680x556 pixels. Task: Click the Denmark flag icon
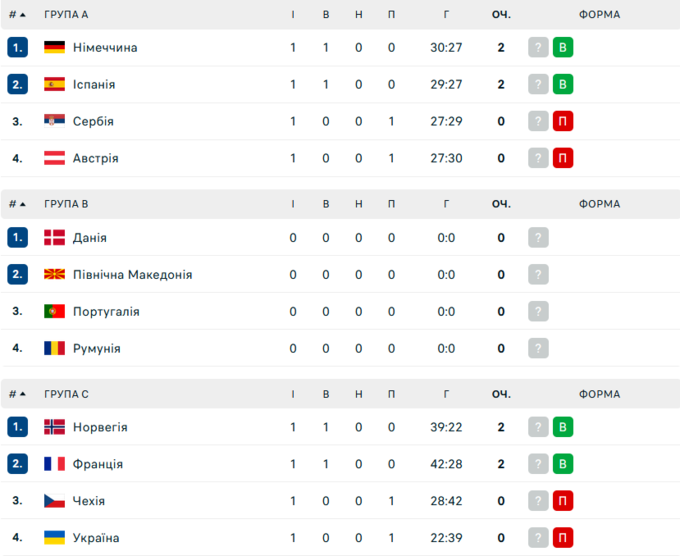click(x=54, y=238)
